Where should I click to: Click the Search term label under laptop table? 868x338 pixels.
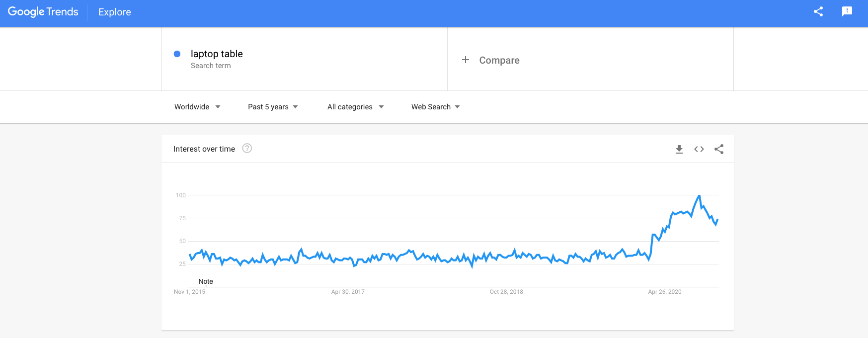(210, 66)
